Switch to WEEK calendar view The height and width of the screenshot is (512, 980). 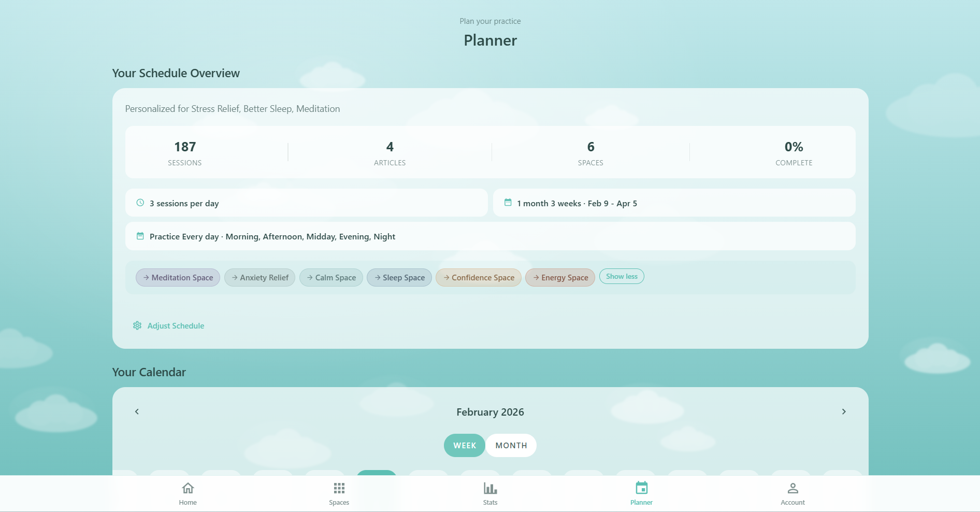coord(464,445)
